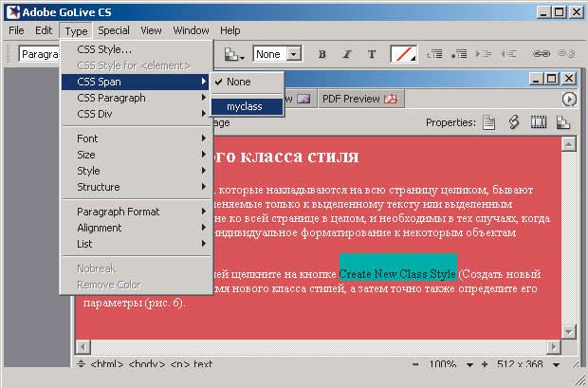Expand the Paragraph Format submenu
Image resolution: width=588 pixels, height=388 pixels.
tap(137, 212)
